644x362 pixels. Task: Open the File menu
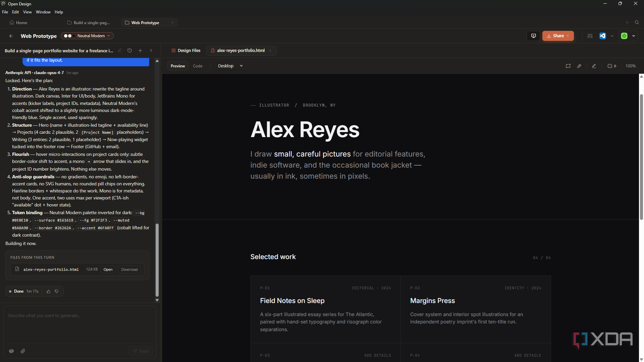click(5, 12)
